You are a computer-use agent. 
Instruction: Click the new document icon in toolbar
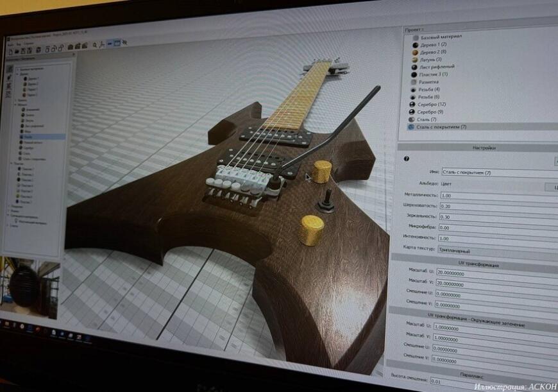pos(11,51)
